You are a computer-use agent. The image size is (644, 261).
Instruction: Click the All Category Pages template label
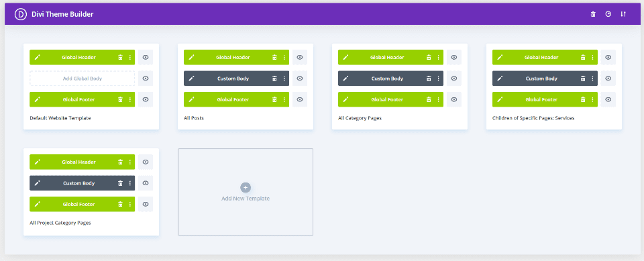pyautogui.click(x=360, y=118)
